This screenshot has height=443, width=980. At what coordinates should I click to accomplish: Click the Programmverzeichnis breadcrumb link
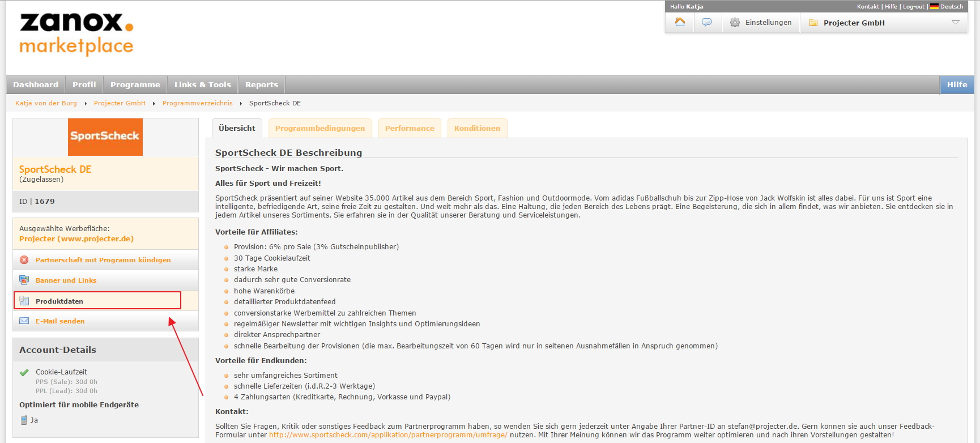tap(197, 103)
